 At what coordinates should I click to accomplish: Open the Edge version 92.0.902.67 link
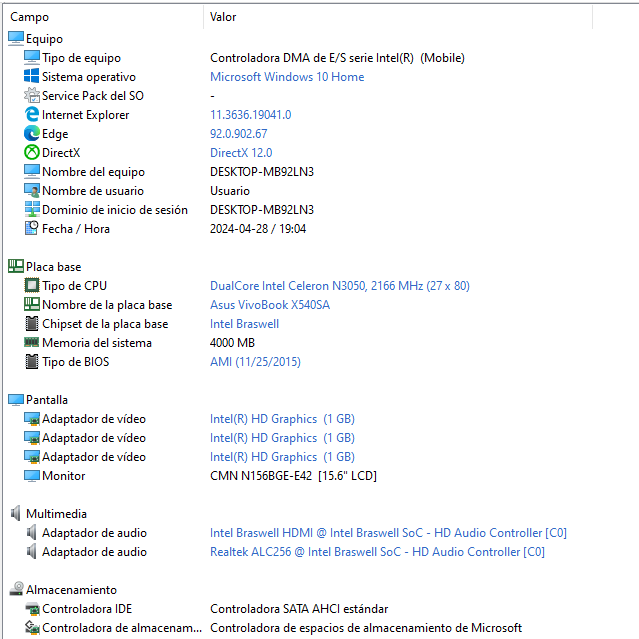(238, 134)
